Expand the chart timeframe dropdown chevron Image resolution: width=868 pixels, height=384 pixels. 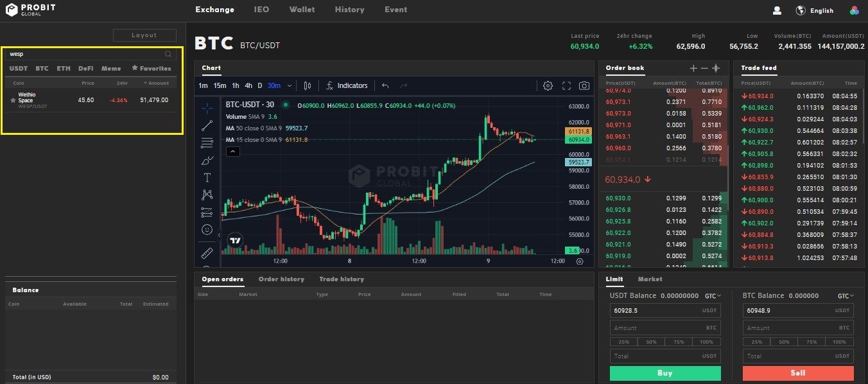tap(290, 85)
